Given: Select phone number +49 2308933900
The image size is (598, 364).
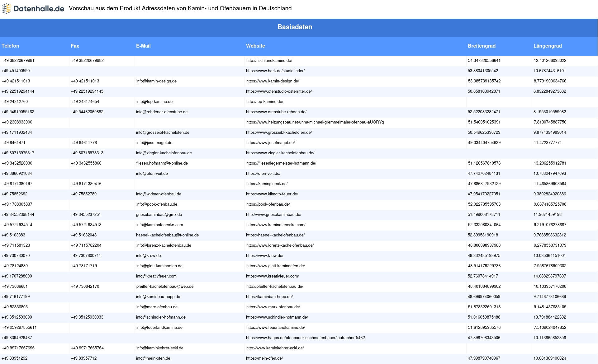Looking at the screenshot, I should pyautogui.click(x=17, y=122).
